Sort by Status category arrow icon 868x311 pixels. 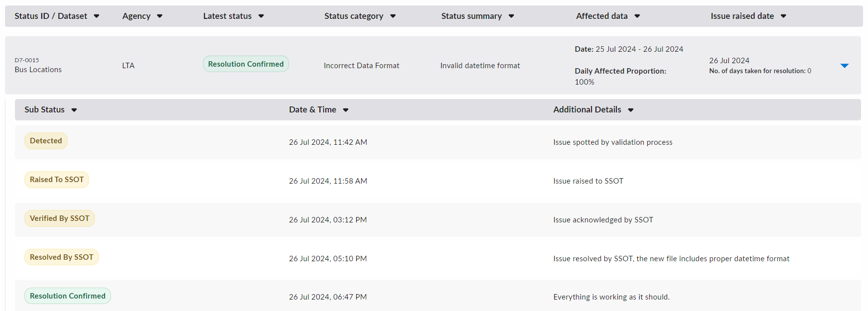pos(393,16)
